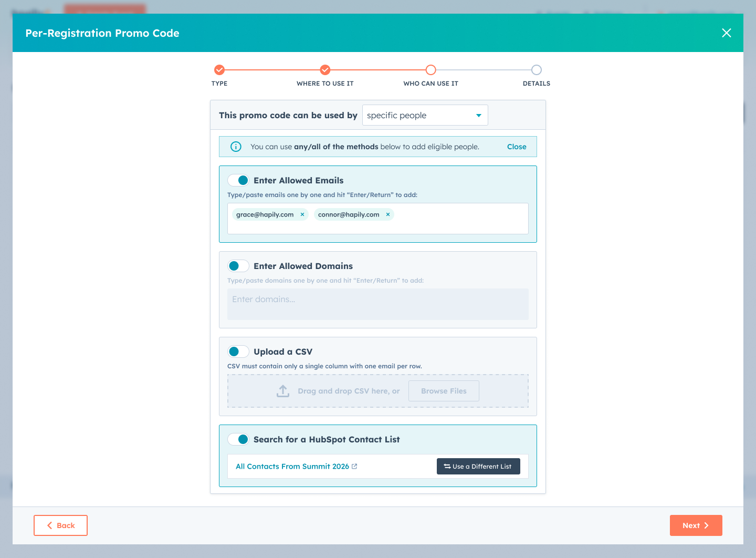Click the 'Upload a CSV' heading
Viewport: 756px width, 558px height.
pos(283,352)
